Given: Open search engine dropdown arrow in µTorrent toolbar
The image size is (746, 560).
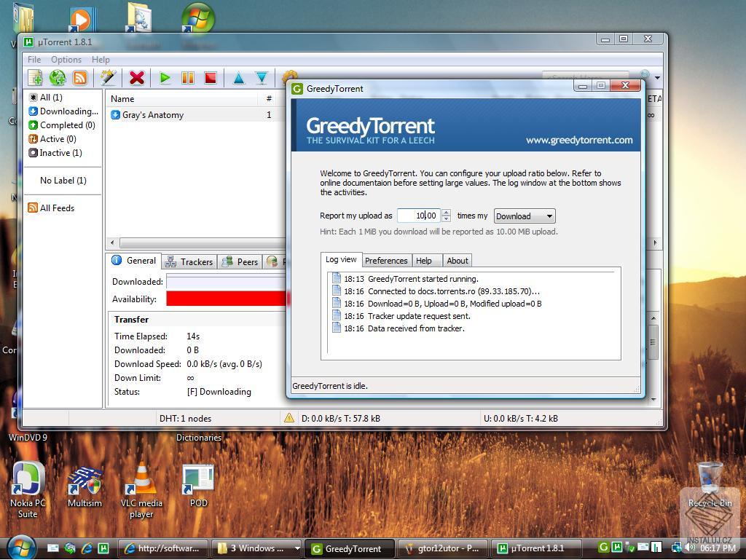Looking at the screenshot, I should point(657,77).
